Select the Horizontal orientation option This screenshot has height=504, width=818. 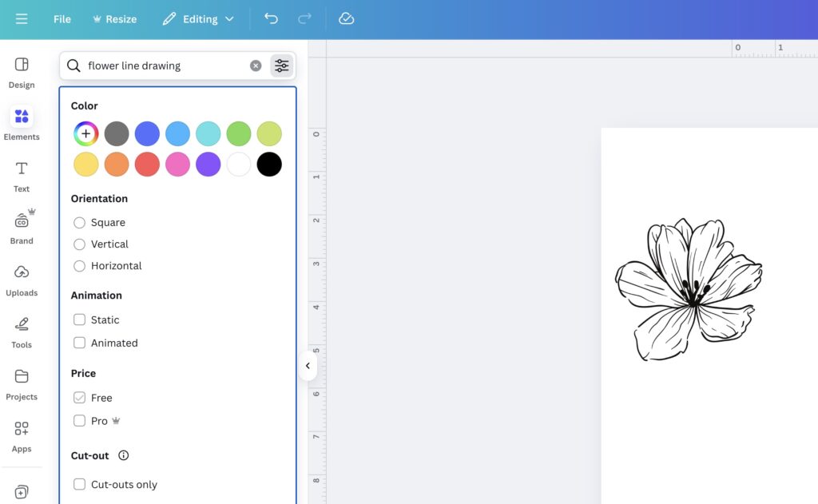click(x=79, y=265)
